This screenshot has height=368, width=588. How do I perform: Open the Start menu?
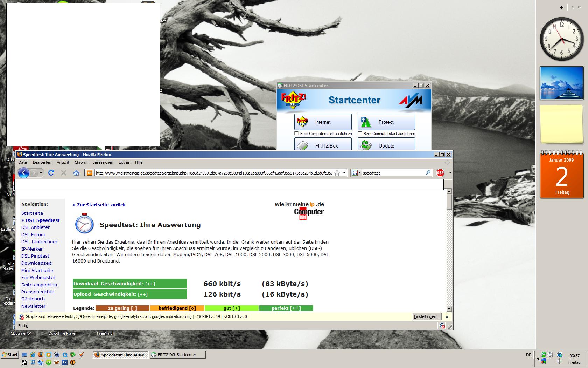(10, 355)
